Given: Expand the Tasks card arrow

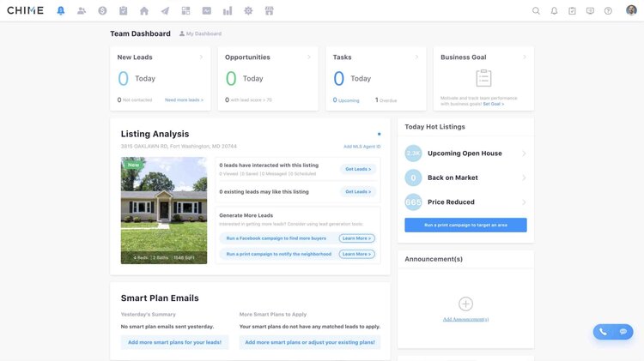Looking at the screenshot, I should pos(416,57).
